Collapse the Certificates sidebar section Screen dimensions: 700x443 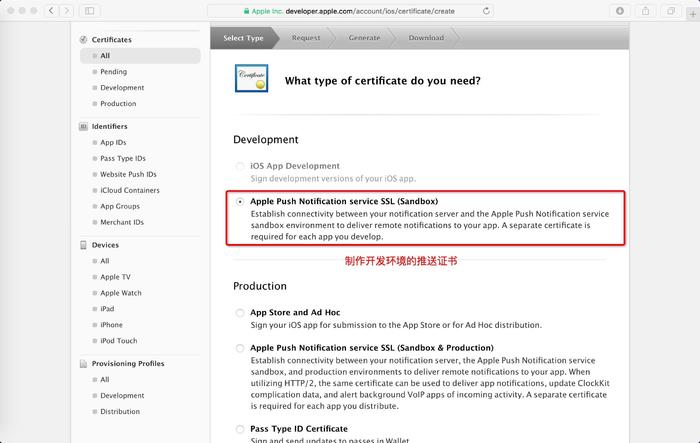(111, 39)
